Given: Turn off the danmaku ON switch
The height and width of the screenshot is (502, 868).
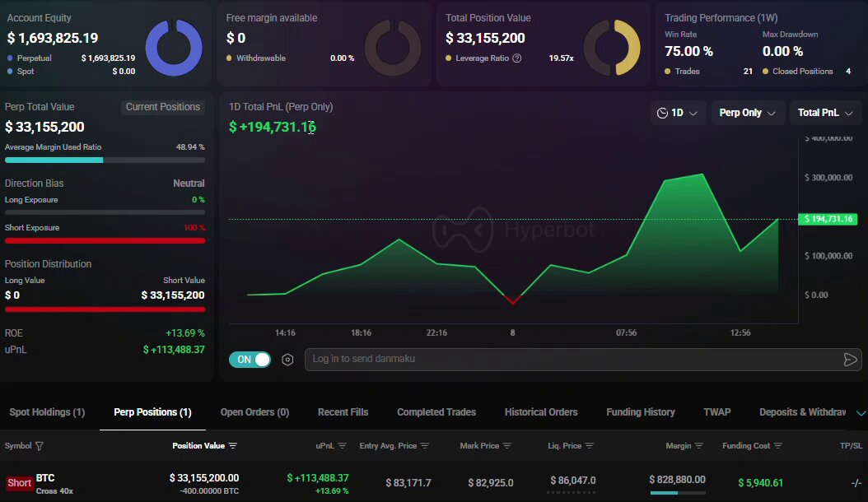Looking at the screenshot, I should click(x=250, y=360).
